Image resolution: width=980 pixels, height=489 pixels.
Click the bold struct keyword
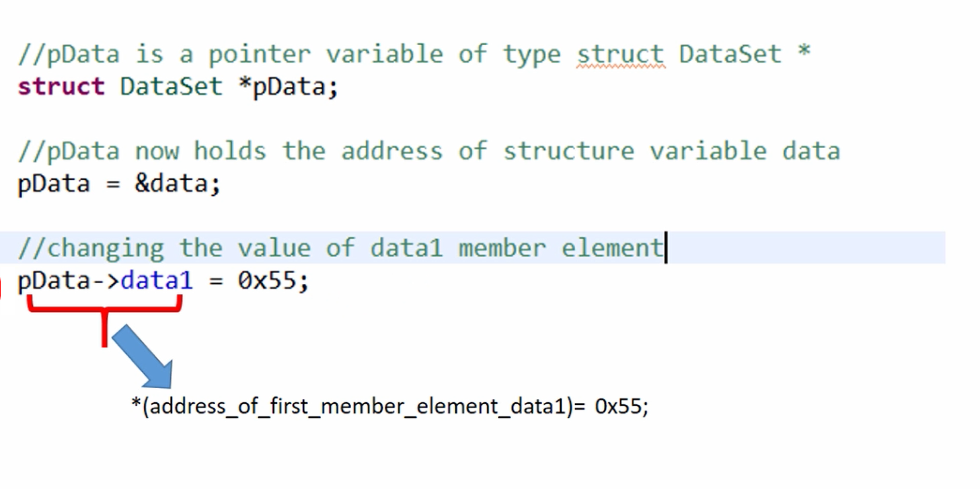coord(61,87)
